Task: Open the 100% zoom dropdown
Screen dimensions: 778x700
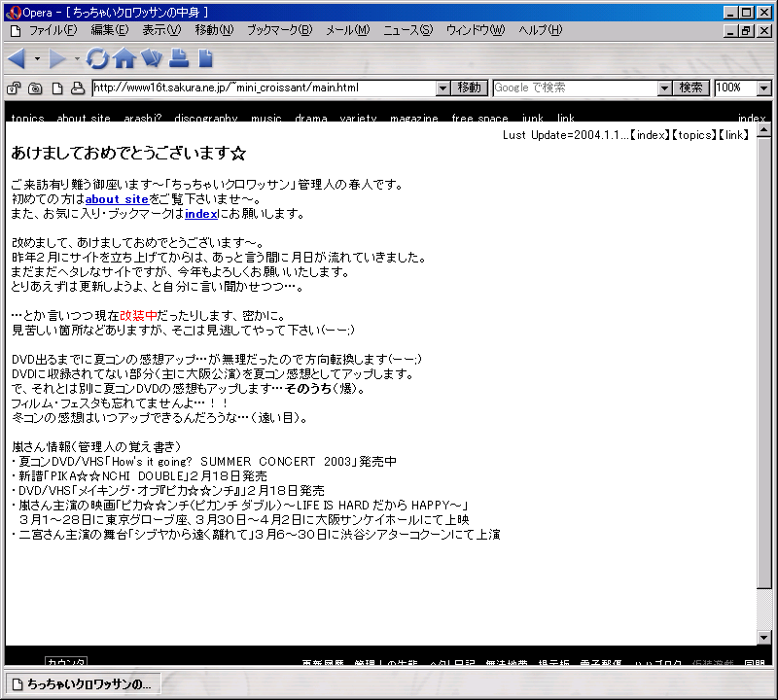Action: [764, 88]
